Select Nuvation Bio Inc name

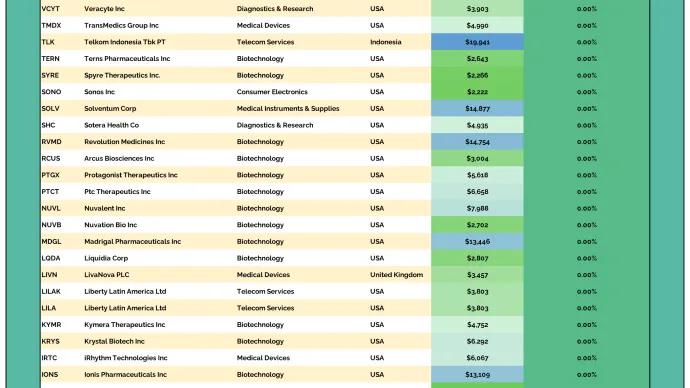point(110,225)
